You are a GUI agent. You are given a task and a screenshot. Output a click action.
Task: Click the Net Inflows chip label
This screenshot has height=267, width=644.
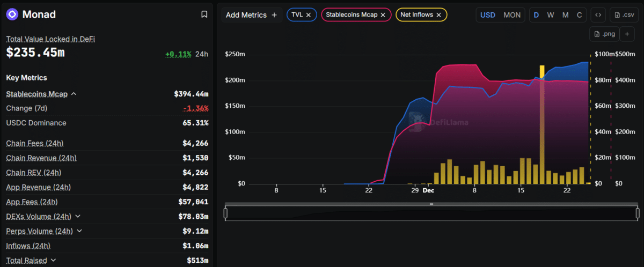(x=416, y=15)
